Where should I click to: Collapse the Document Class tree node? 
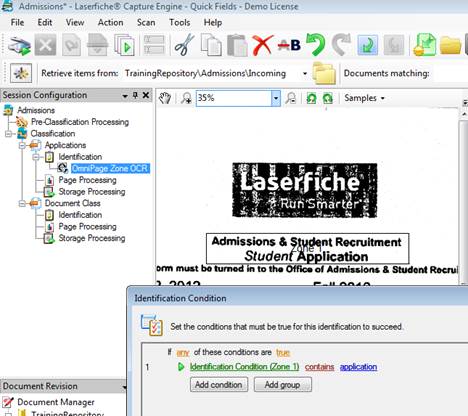pos(22,203)
